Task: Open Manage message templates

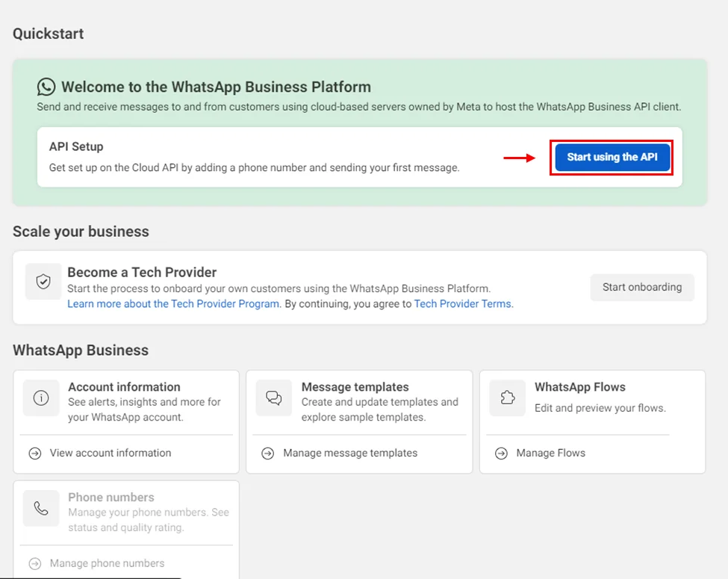Action: [350, 453]
